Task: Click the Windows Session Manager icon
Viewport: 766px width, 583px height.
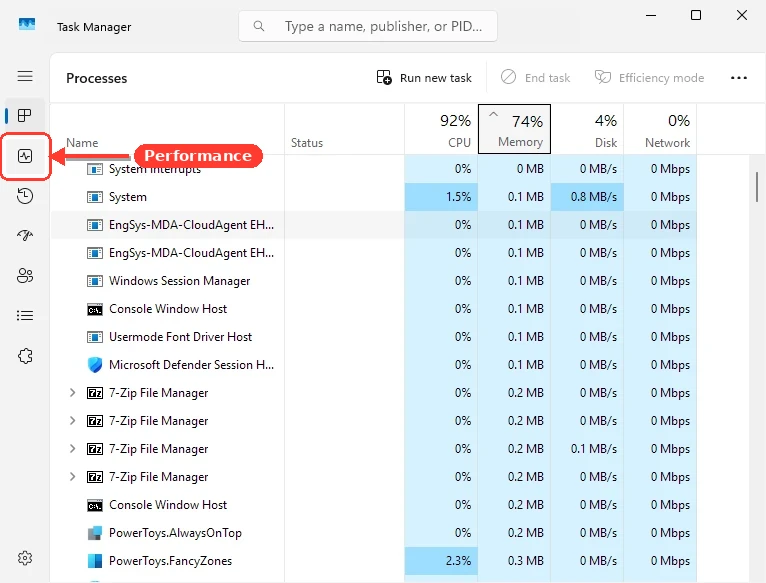Action: click(x=95, y=281)
